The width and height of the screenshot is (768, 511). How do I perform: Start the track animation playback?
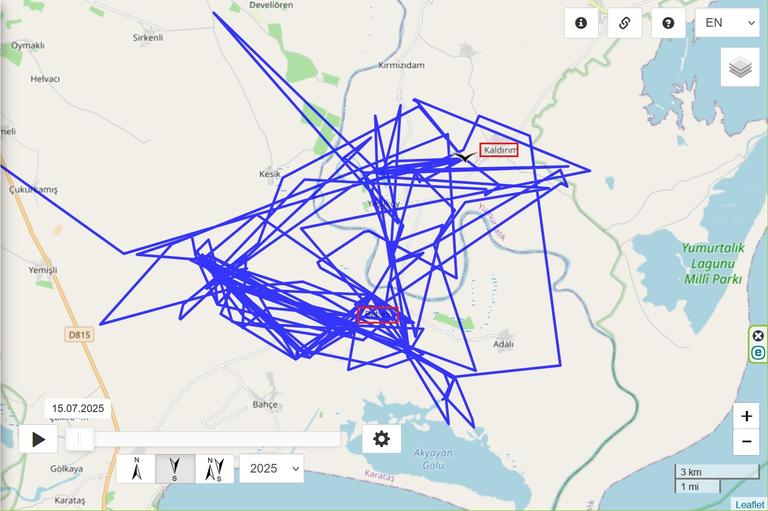(x=38, y=439)
